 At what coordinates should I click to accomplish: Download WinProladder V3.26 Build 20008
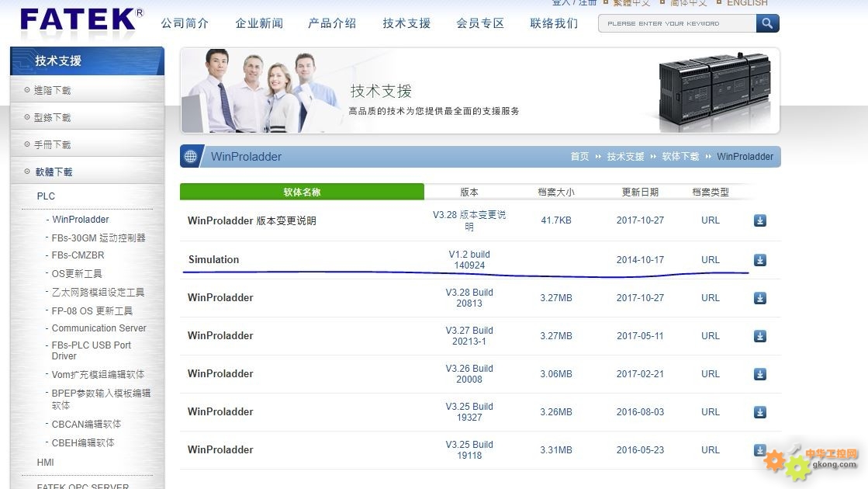coord(760,374)
